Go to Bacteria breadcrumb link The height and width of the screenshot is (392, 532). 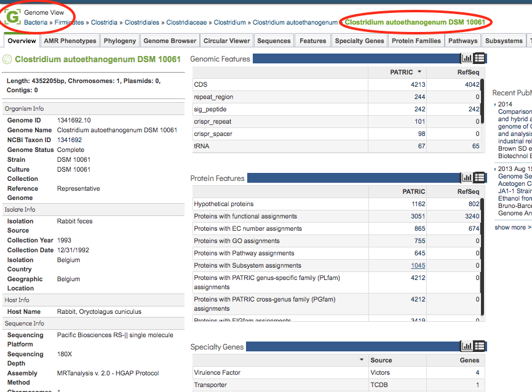click(x=36, y=22)
